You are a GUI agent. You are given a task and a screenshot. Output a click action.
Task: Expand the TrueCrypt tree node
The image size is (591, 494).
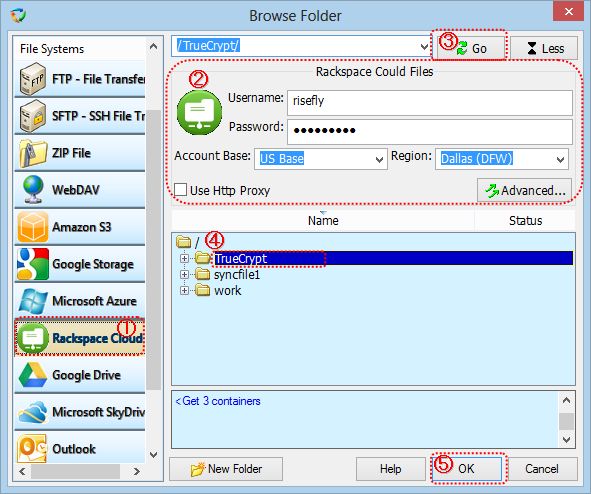pos(184,258)
